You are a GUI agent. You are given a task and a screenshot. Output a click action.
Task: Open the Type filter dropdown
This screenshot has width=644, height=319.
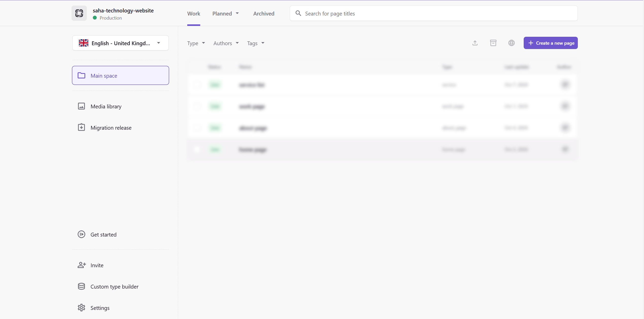point(196,43)
